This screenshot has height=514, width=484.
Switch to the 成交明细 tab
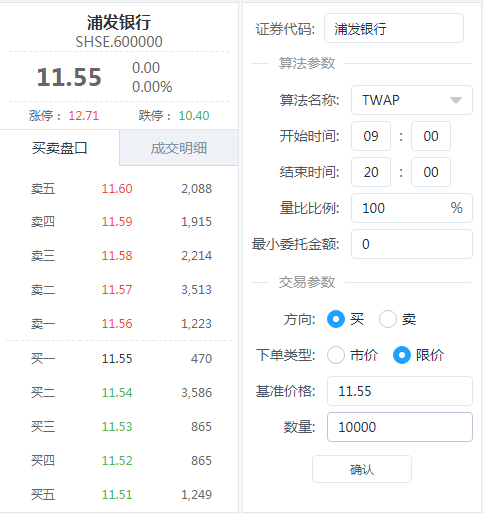(x=179, y=148)
